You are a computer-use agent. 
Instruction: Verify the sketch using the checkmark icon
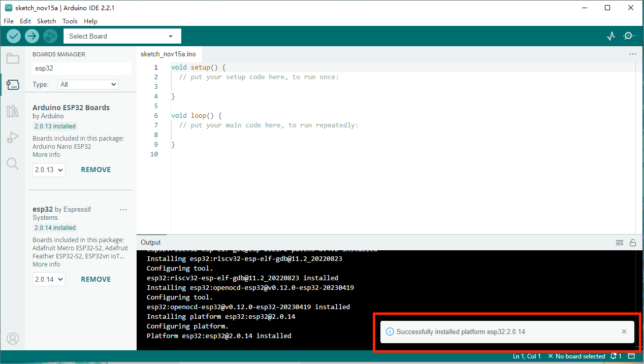click(x=13, y=36)
